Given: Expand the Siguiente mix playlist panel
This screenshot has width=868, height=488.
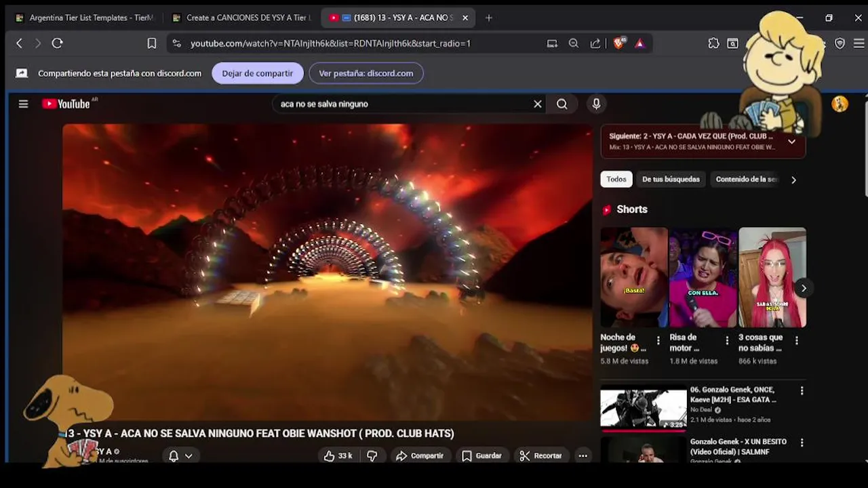Looking at the screenshot, I should pos(791,142).
